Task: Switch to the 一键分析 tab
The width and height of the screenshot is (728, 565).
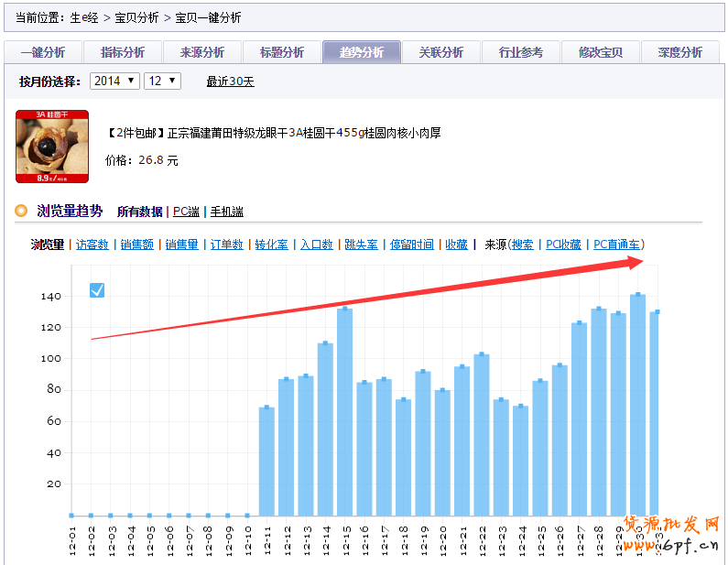Action: (42, 52)
